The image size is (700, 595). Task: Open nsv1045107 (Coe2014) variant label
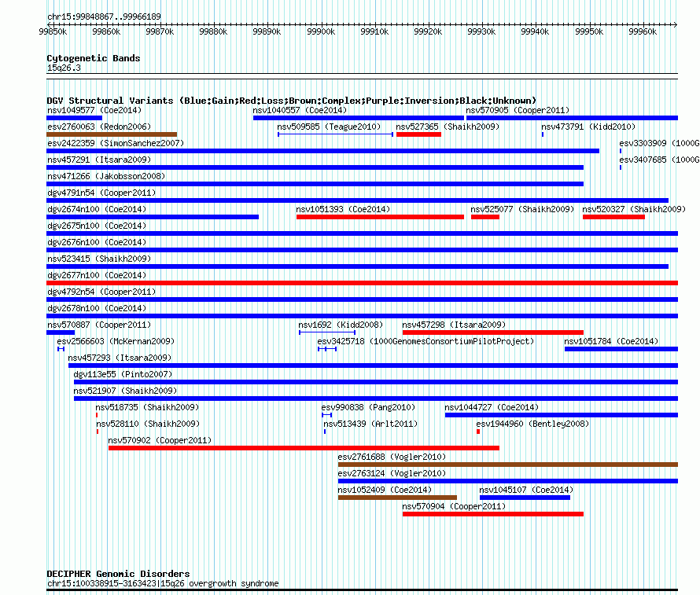526,490
